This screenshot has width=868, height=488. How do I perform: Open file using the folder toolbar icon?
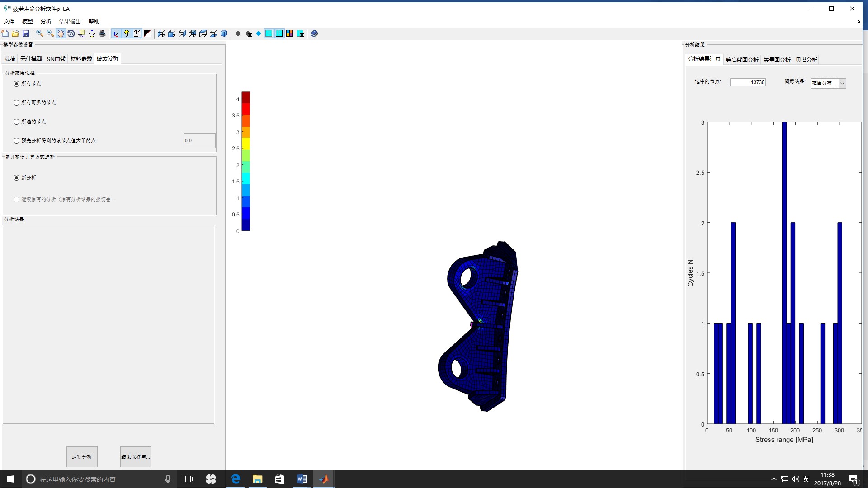tap(15, 33)
